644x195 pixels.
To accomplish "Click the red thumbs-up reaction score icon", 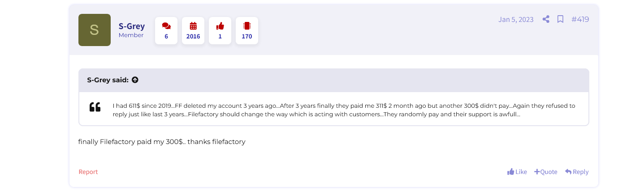I will click(x=220, y=26).
